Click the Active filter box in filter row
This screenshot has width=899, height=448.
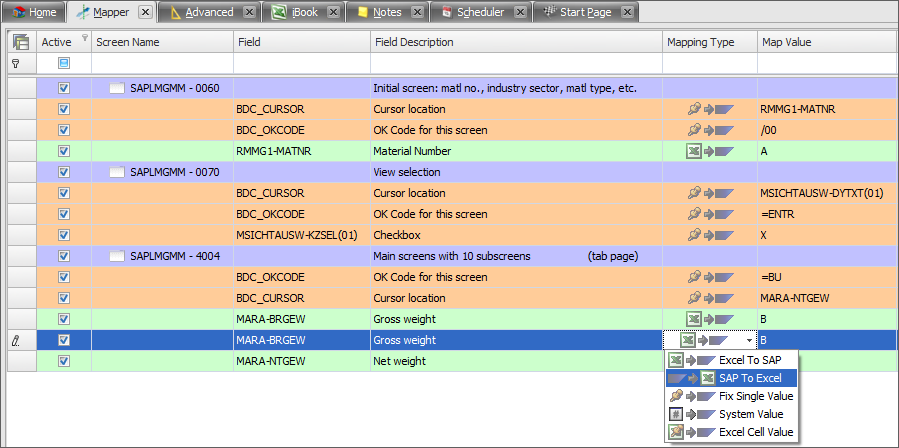[x=64, y=63]
